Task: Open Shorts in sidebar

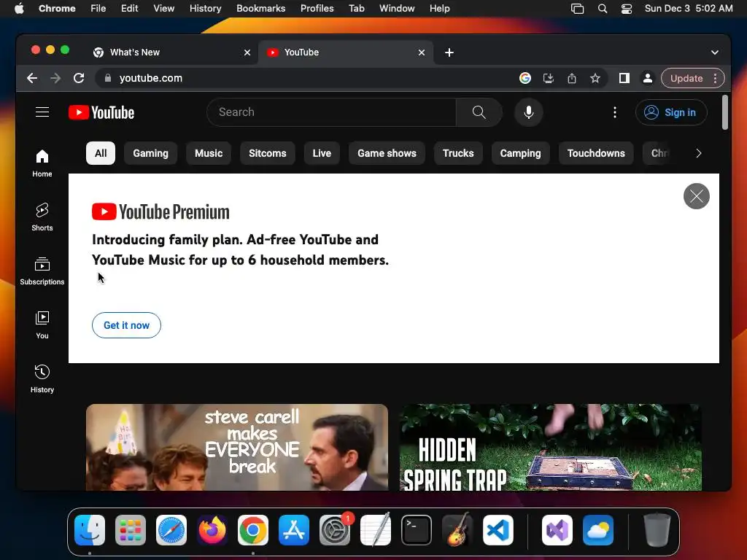Action: point(42,217)
